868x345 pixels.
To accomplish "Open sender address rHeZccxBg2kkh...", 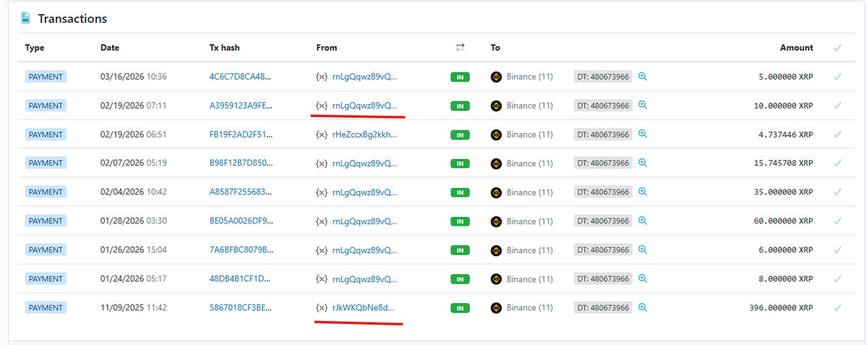I will click(x=365, y=135).
